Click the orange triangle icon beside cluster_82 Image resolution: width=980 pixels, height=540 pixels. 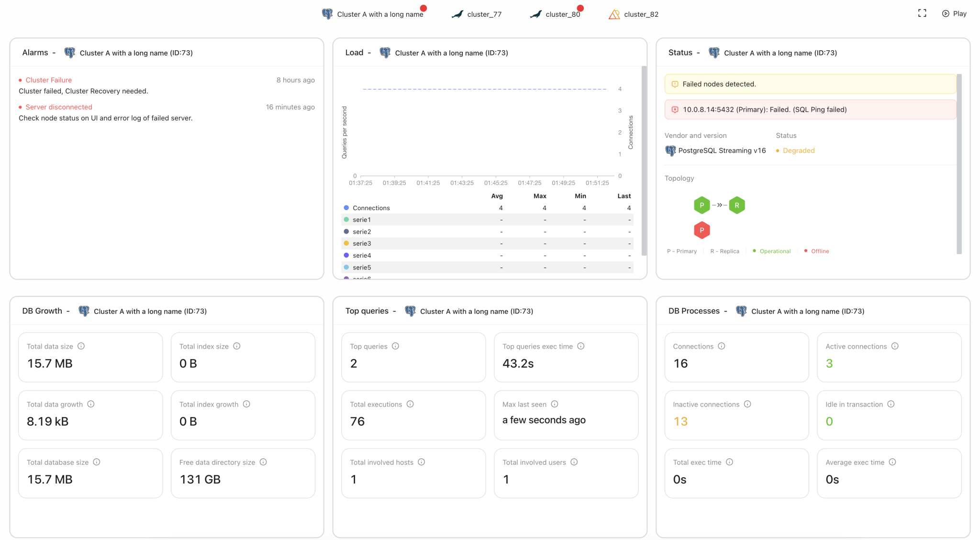click(x=614, y=14)
